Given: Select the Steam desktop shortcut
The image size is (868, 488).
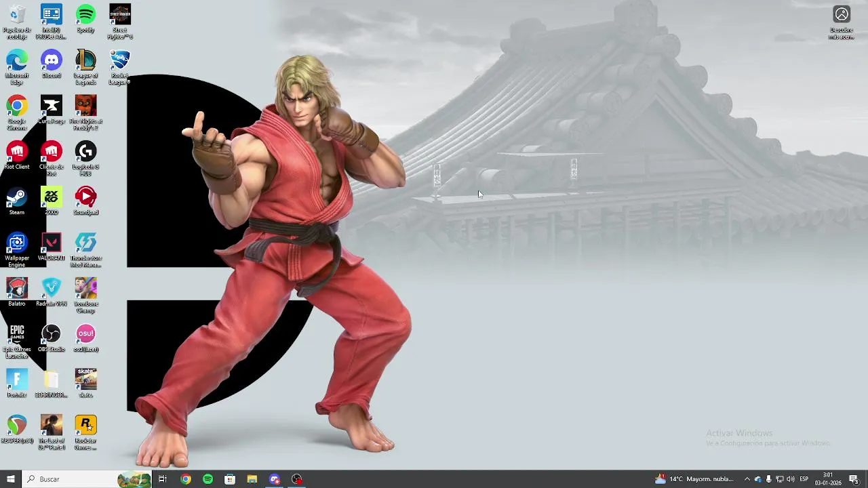Looking at the screenshot, I should (x=17, y=201).
